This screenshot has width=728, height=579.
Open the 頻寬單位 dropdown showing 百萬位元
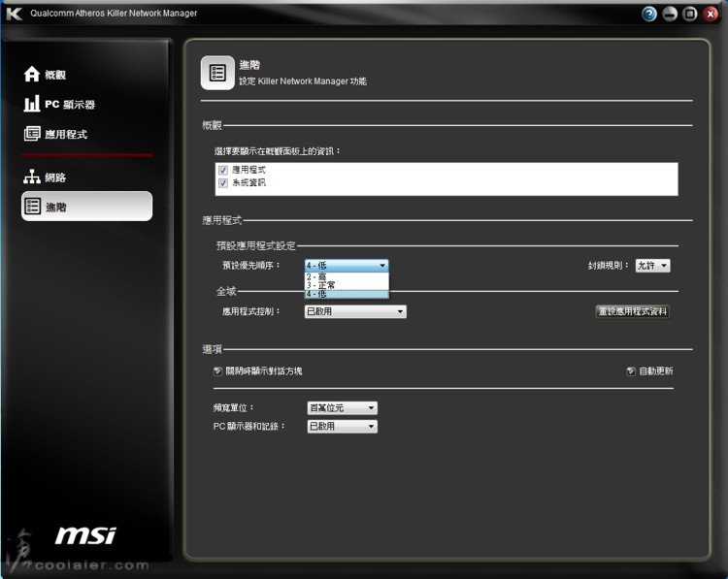pos(343,407)
